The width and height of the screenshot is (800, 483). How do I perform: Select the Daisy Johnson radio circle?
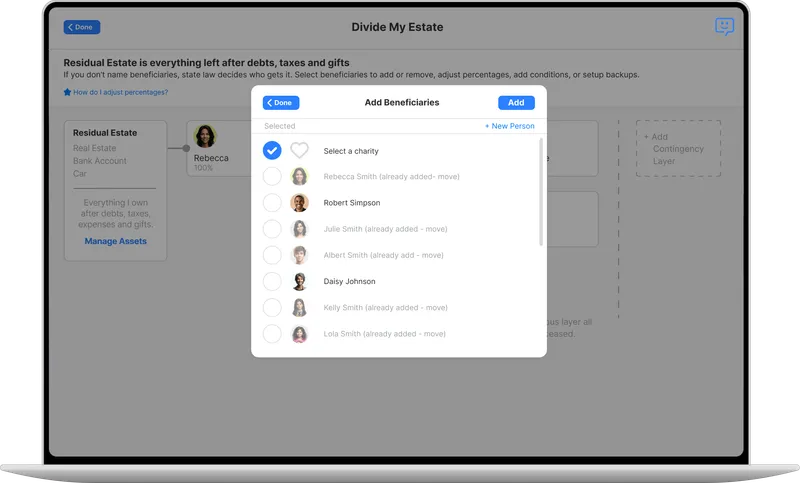coord(272,281)
